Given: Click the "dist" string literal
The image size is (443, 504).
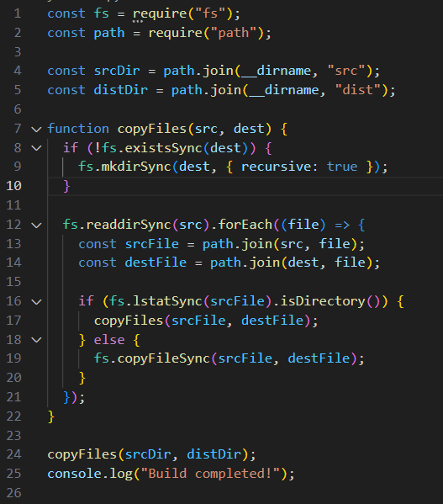Looking at the screenshot, I should (358, 90).
